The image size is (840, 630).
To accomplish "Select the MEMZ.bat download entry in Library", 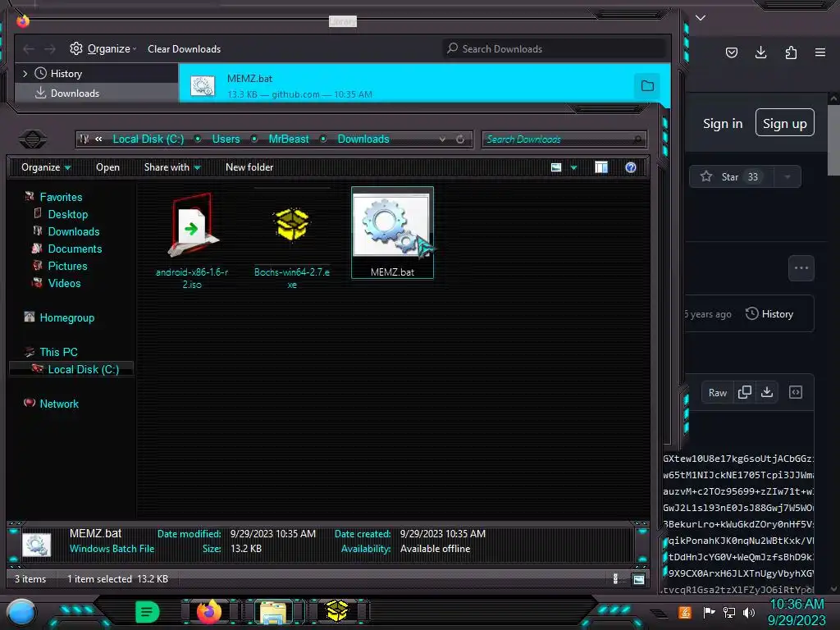I will coord(423,84).
